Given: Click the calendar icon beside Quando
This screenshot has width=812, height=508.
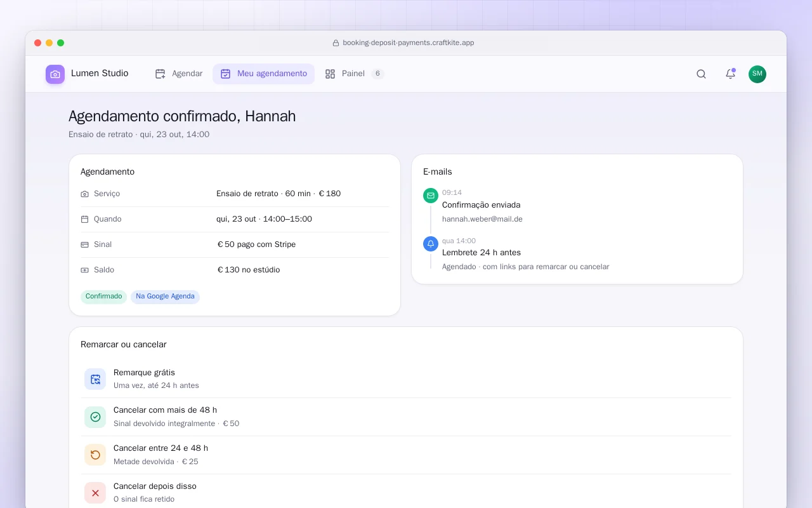Looking at the screenshot, I should tap(85, 219).
